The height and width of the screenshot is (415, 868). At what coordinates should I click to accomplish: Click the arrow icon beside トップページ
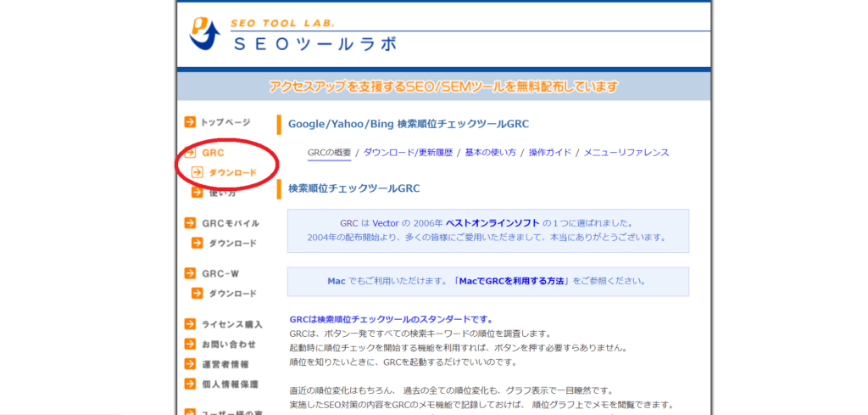click(x=190, y=122)
